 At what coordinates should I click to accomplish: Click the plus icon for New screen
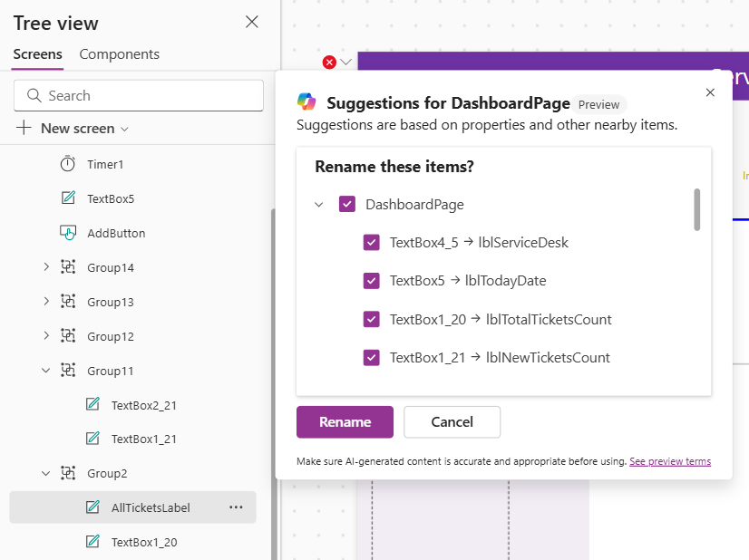[x=24, y=128]
